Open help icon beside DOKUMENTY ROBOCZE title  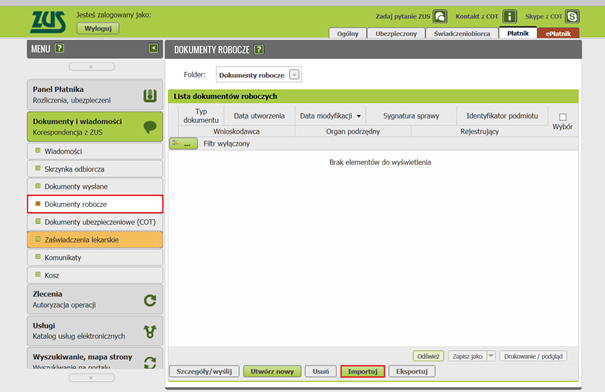259,49
